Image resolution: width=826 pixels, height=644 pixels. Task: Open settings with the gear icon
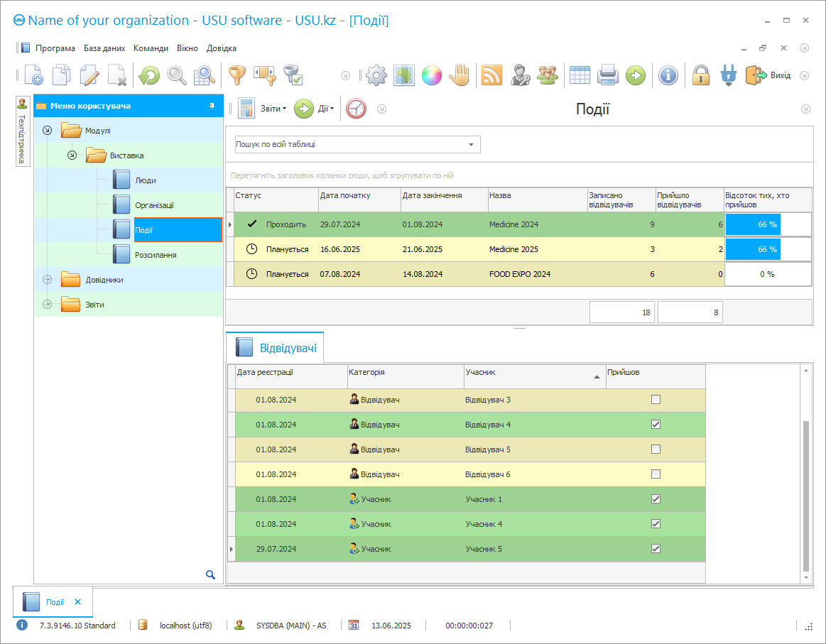point(376,75)
